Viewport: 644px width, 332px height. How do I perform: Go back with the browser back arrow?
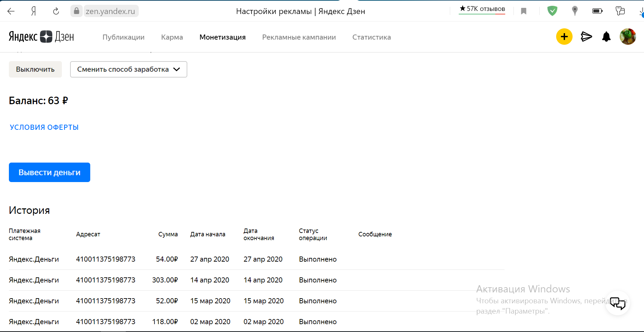click(11, 11)
